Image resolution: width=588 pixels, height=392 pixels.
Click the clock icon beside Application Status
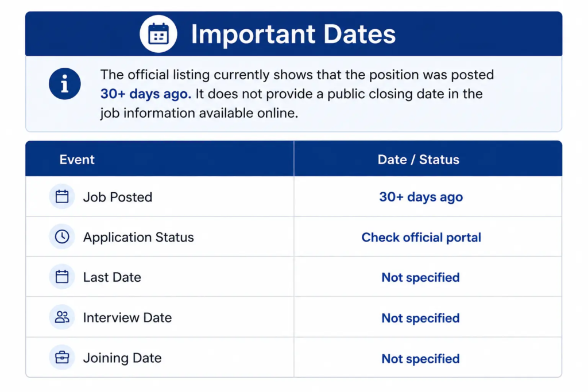[62, 236]
